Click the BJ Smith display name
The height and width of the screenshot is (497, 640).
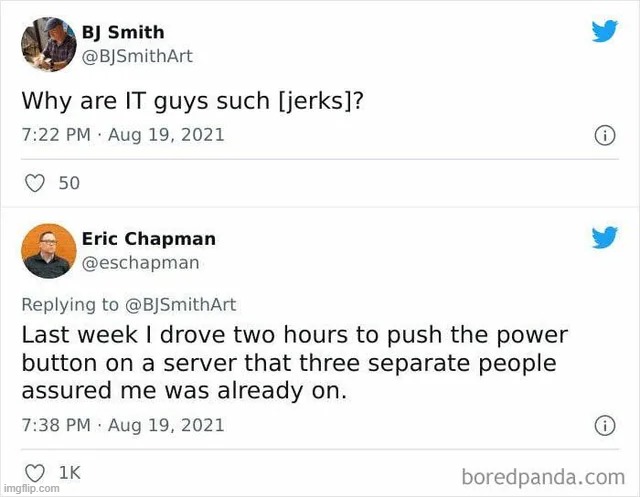point(123,32)
